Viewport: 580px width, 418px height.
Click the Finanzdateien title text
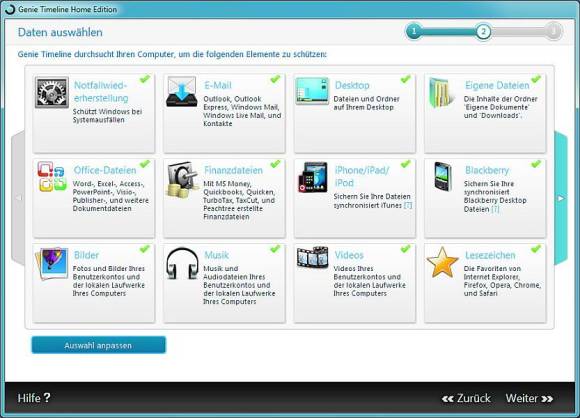point(233,170)
